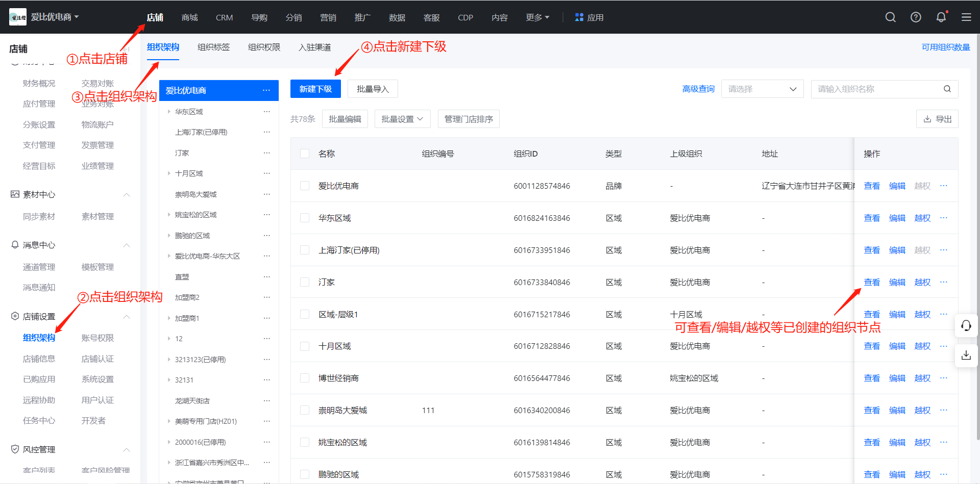This screenshot has height=484, width=980.
Task: Open more options for 加盟商2 tree node
Action: click(266, 297)
